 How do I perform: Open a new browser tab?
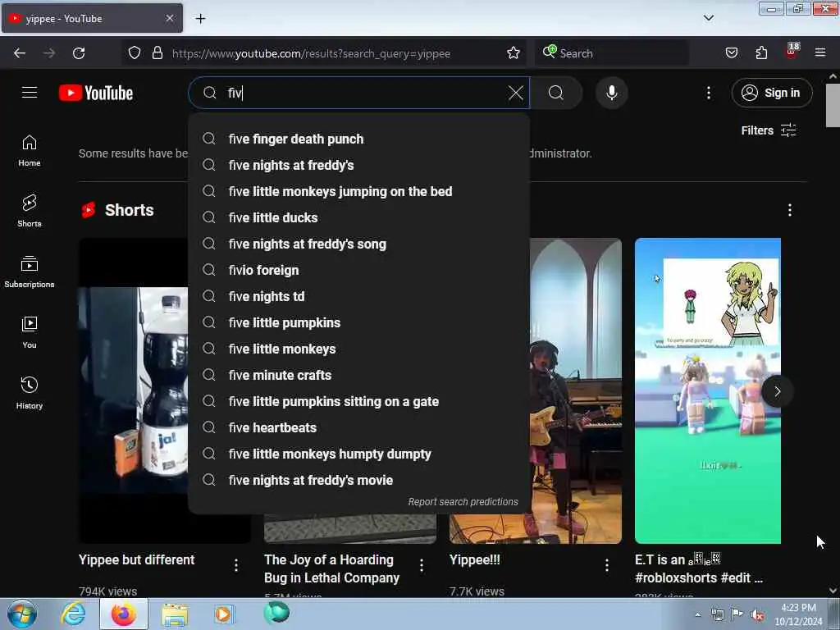[200, 19]
